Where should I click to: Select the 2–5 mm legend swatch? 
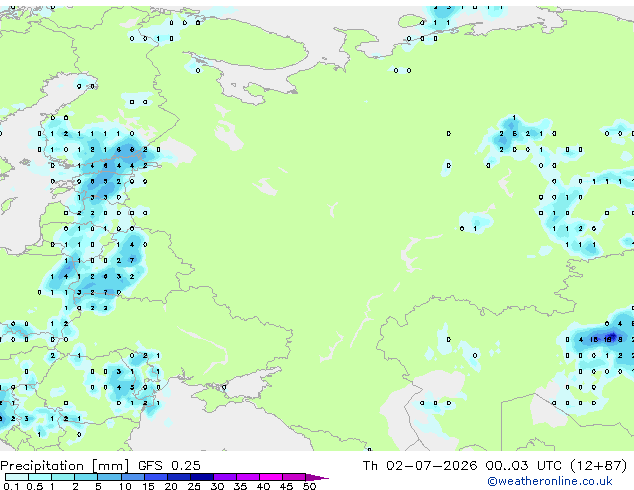[x=86, y=477]
